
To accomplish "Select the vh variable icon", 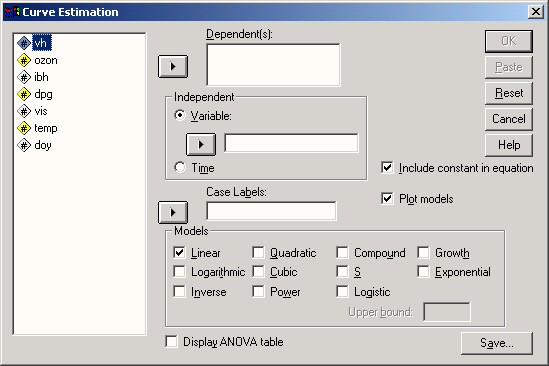I will point(24,43).
